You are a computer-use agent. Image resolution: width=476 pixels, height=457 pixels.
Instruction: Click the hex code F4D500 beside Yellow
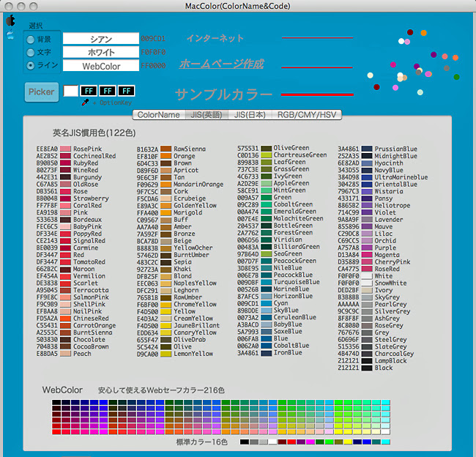coord(147,311)
